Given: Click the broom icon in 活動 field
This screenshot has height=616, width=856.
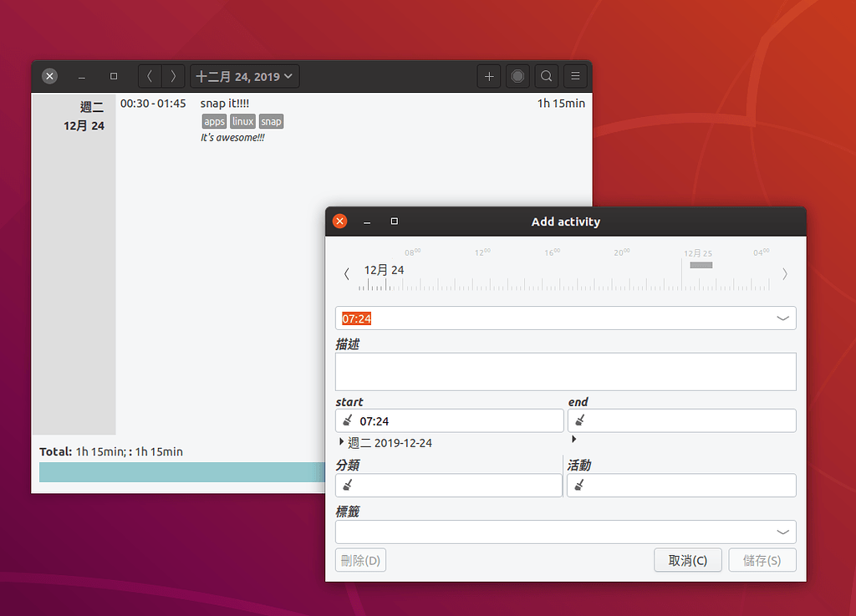Looking at the screenshot, I should coord(580,486).
